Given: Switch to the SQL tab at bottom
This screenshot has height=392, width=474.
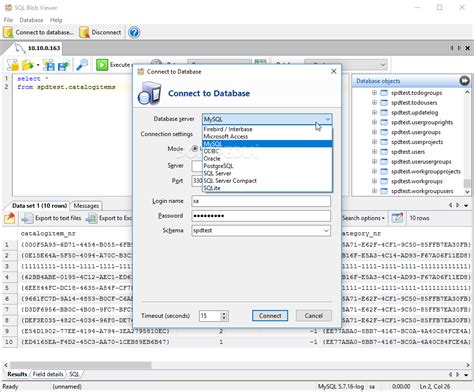Looking at the screenshot, I should (74, 374).
